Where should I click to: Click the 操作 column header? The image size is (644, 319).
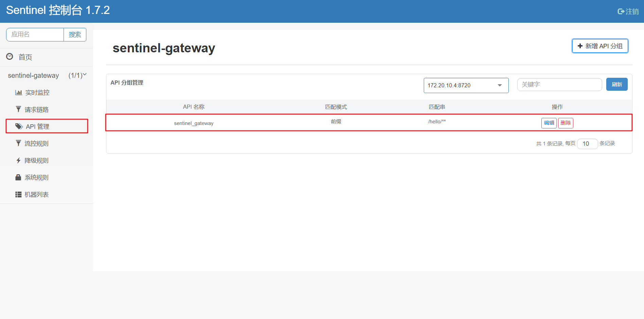coord(557,107)
